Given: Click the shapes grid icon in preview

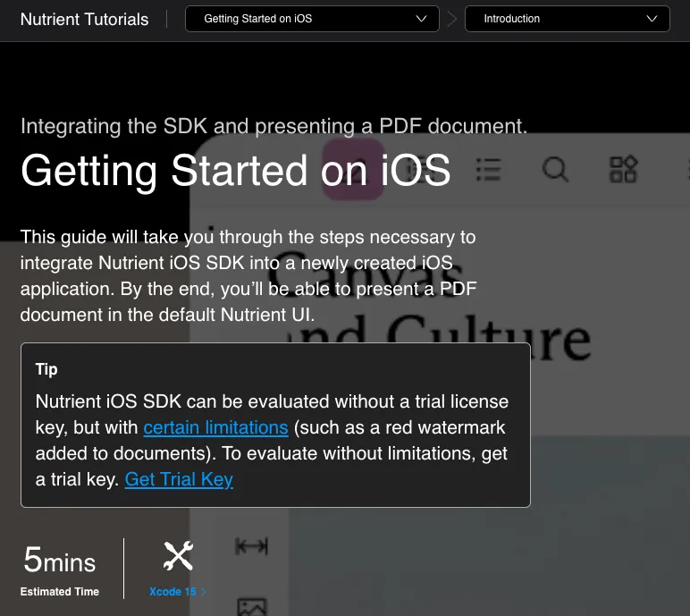Looking at the screenshot, I should [623, 169].
